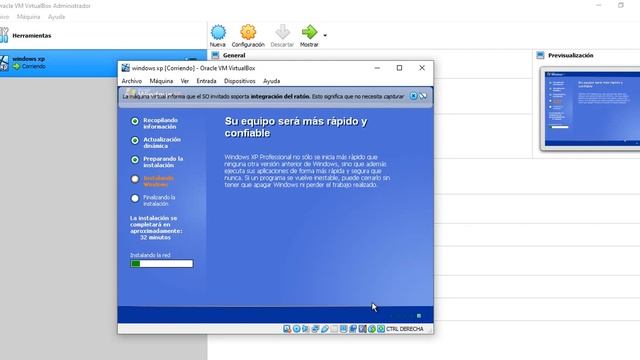The height and width of the screenshot is (360, 640).
Task: Minimize the windows xp VM window
Action: click(x=377, y=68)
